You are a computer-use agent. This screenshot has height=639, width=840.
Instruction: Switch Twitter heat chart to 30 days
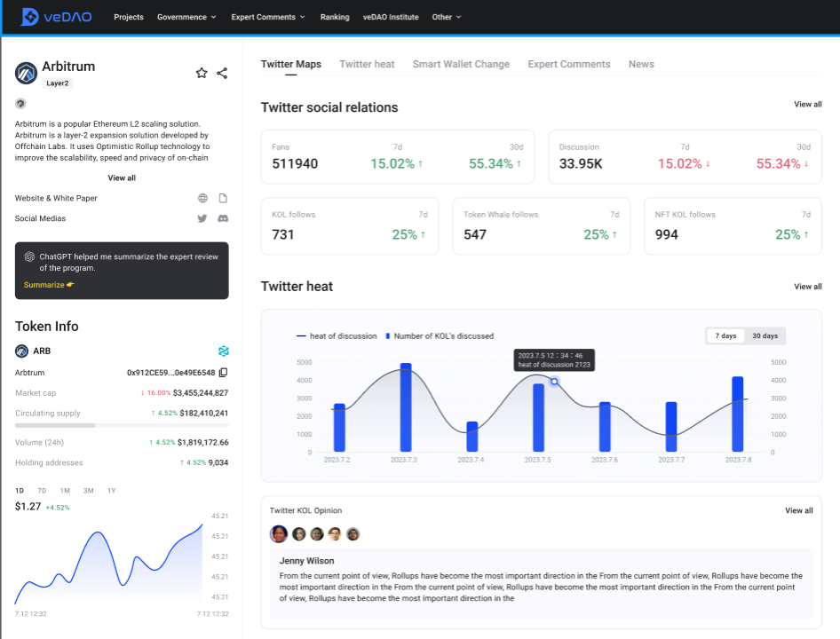[765, 335]
